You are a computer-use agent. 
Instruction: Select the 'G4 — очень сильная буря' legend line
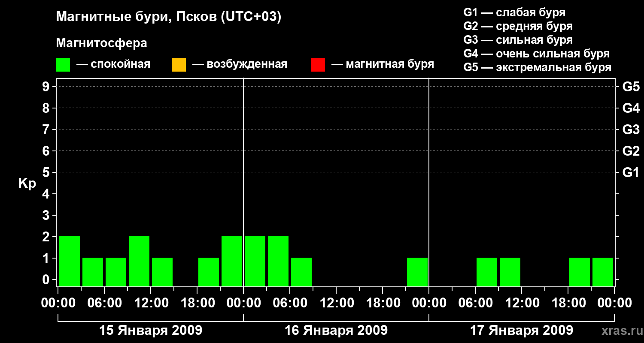pos(537,54)
